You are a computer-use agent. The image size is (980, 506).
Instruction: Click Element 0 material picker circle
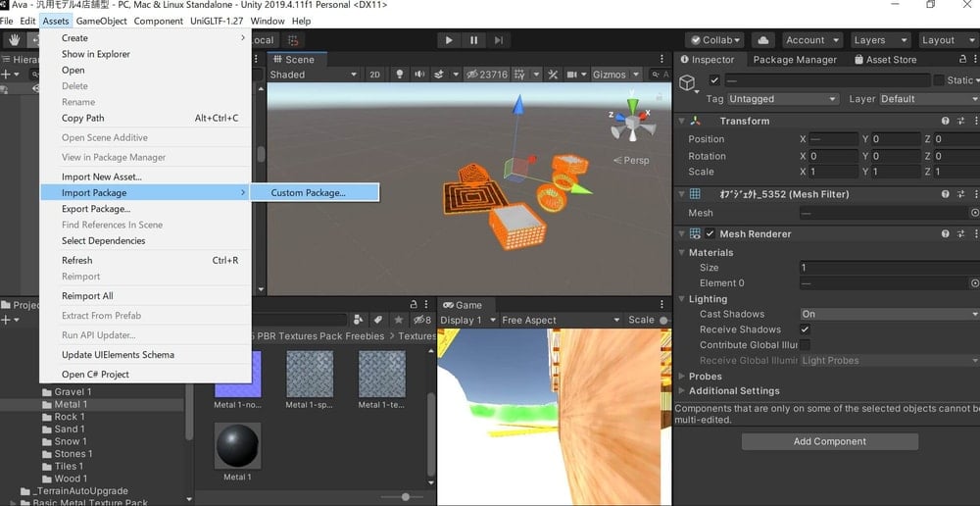tap(974, 282)
